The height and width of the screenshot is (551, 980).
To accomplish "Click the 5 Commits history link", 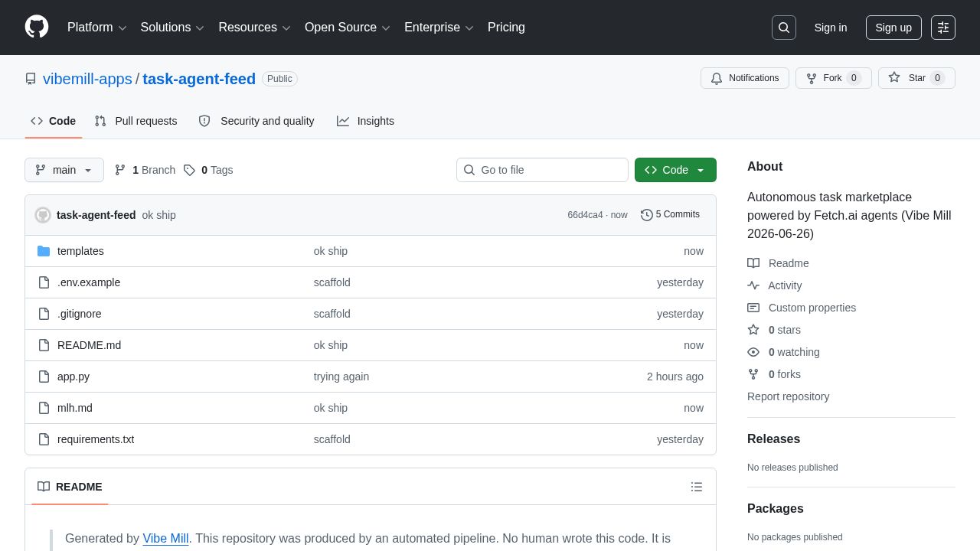I will [x=670, y=214].
